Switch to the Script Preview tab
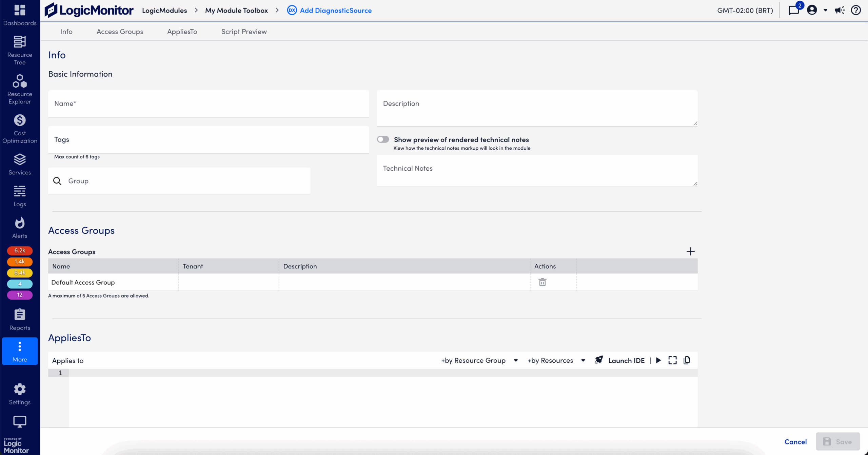868x455 pixels. (244, 31)
